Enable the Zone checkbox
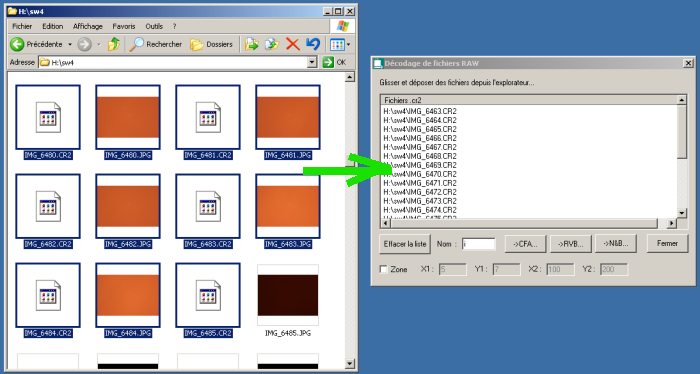Screen dimensions: 700x374 point(383,269)
